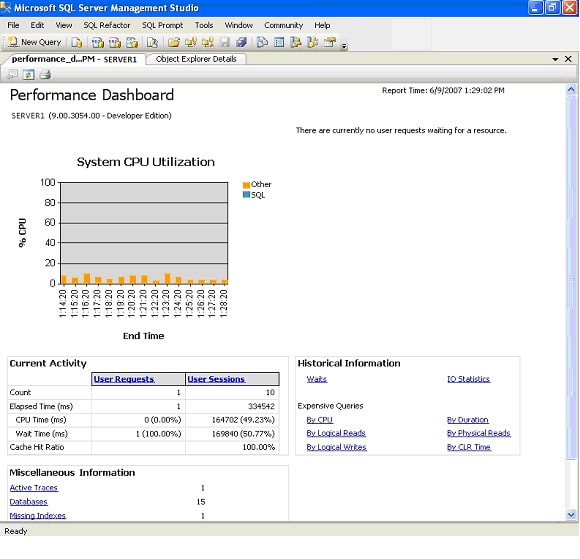This screenshot has width=580, height=559.
Task: Open the SQL Prompt menu
Action: pyautogui.click(x=162, y=25)
